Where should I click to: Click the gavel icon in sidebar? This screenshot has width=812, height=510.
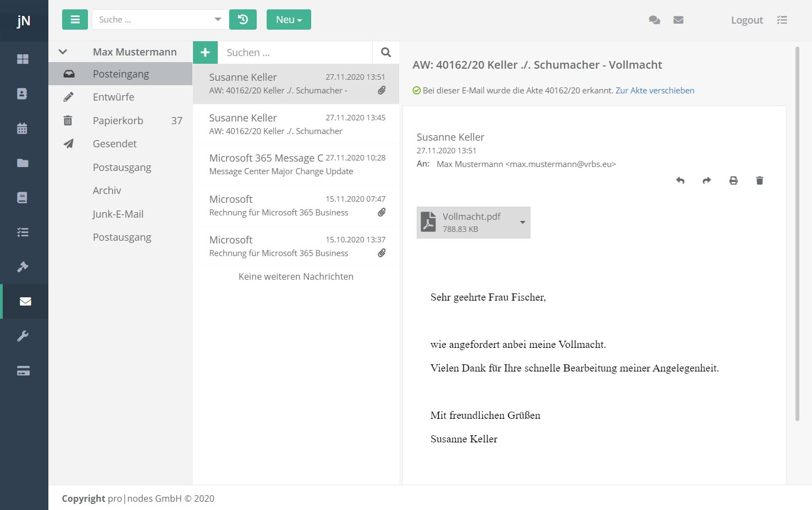point(23,267)
